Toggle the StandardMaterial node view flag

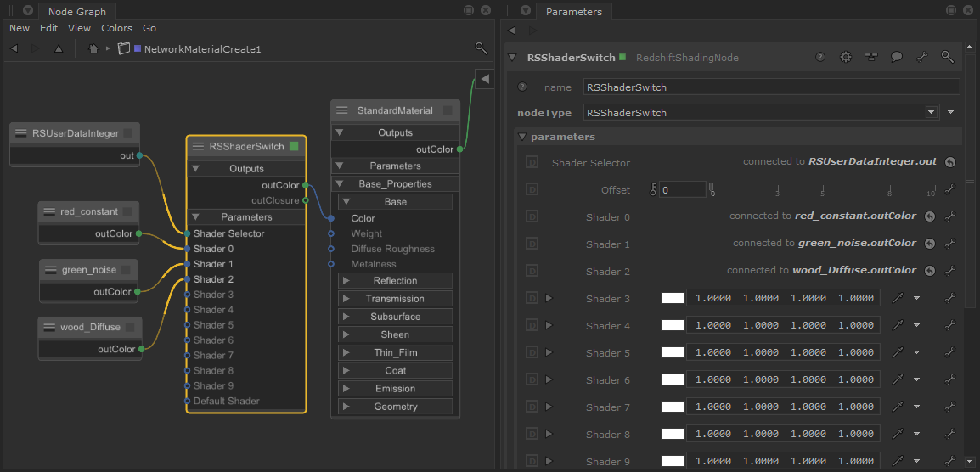(448, 110)
